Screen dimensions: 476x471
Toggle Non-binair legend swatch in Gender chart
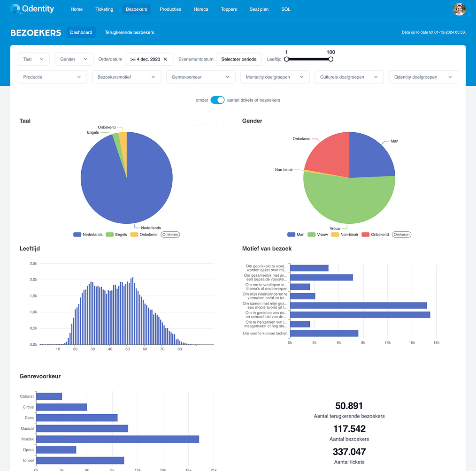tap(335, 235)
